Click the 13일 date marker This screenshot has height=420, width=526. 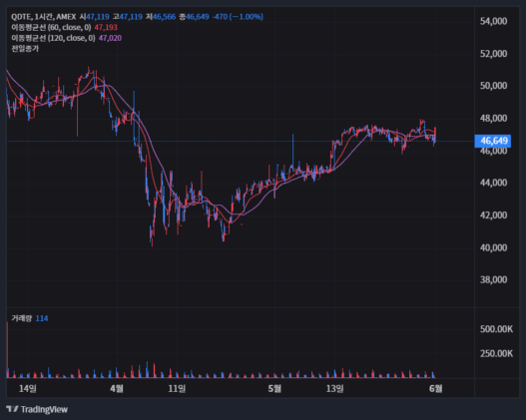pos(334,388)
